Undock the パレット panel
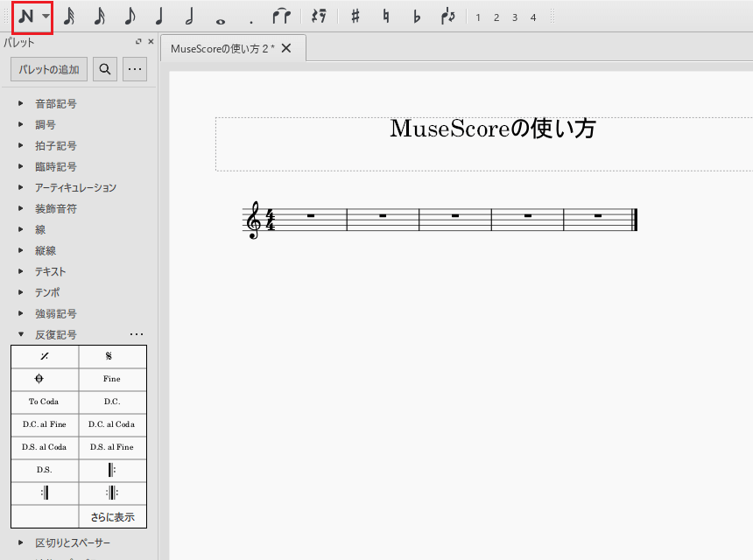The width and height of the screenshot is (753, 560). click(138, 42)
